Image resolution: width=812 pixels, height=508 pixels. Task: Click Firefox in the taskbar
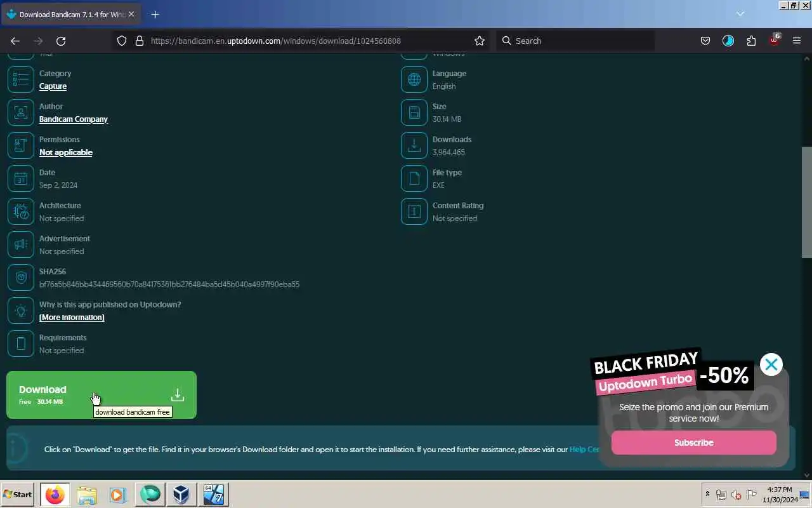coord(55,494)
